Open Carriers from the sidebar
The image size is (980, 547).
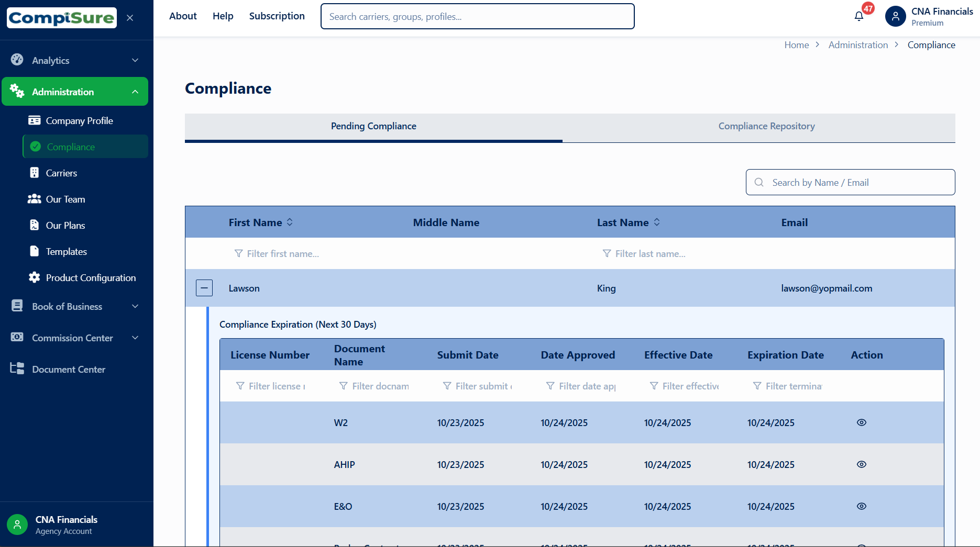[x=61, y=173]
